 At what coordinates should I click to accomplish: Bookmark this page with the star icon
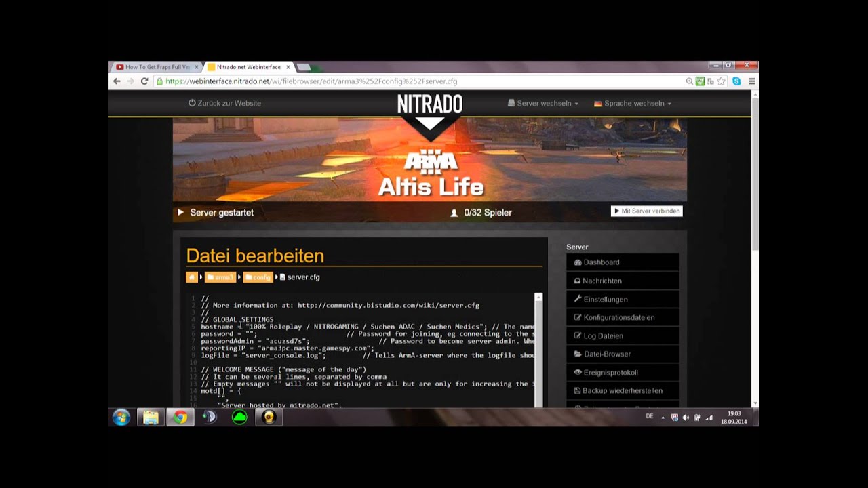click(721, 81)
